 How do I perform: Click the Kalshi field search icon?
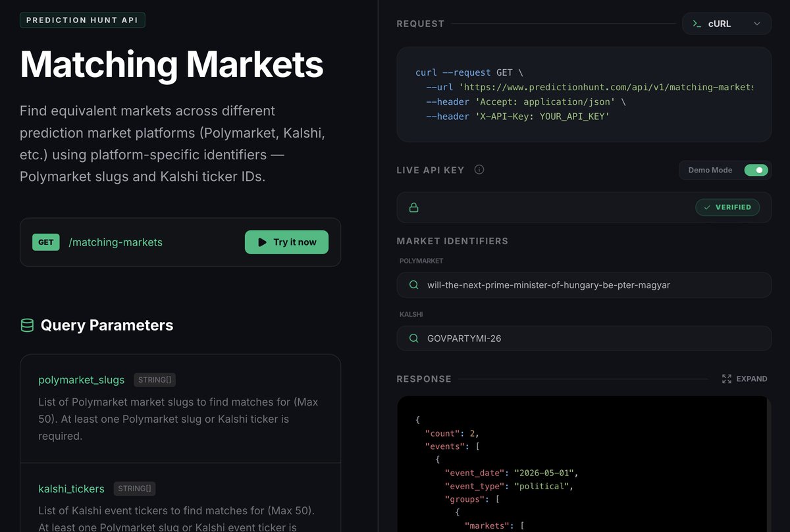[414, 338]
